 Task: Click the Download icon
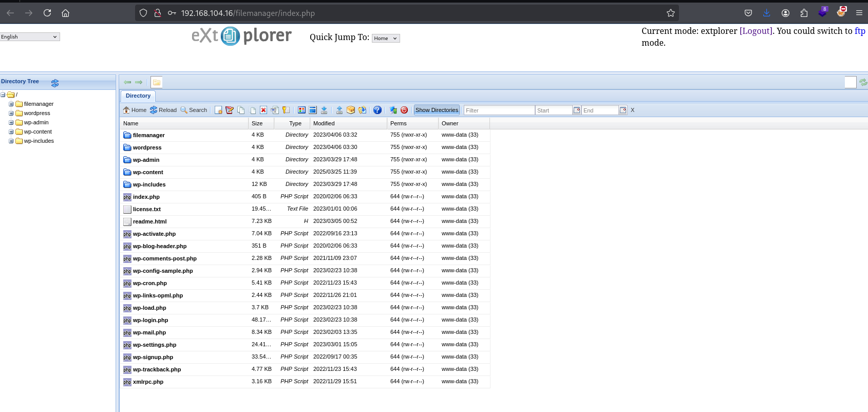324,110
